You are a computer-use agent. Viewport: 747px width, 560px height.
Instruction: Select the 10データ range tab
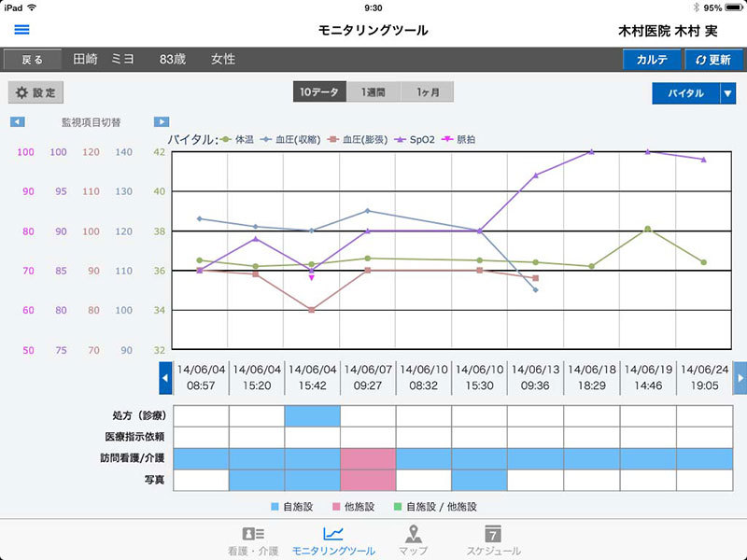click(319, 91)
